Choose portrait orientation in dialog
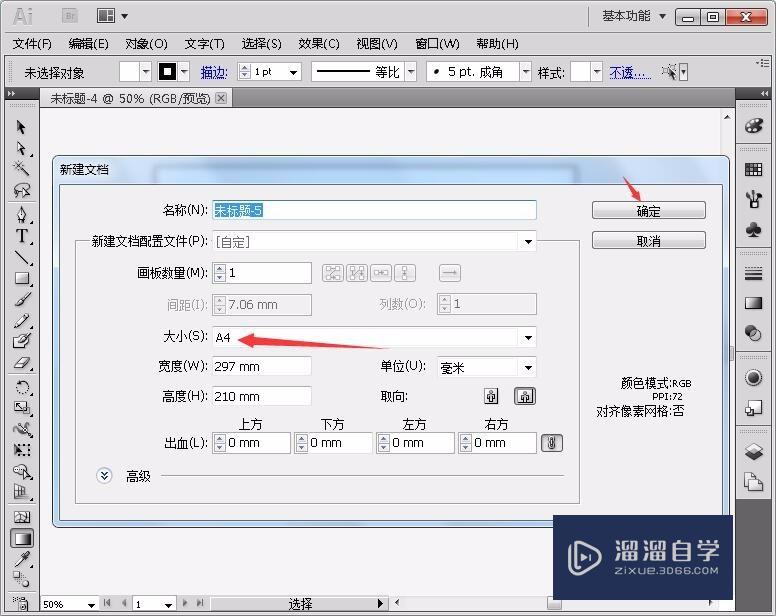The image size is (776, 616). pos(491,396)
